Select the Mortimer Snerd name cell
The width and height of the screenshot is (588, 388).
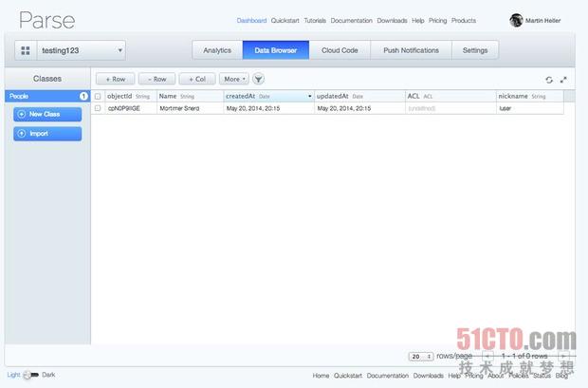click(x=190, y=108)
